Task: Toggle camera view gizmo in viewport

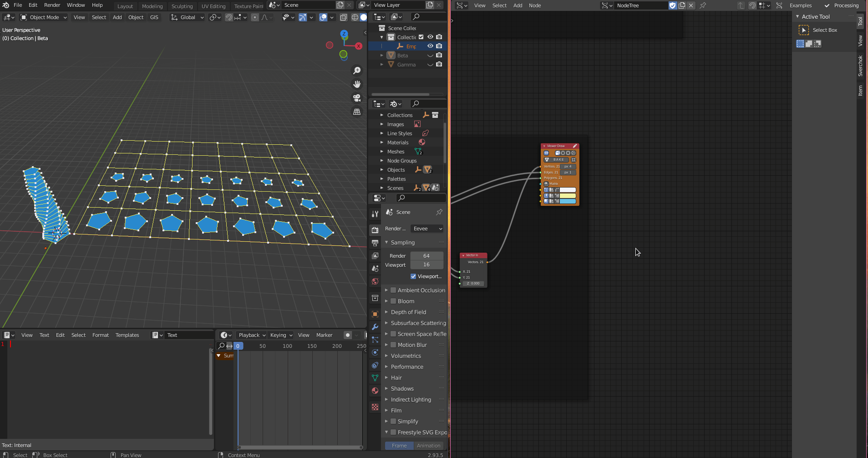Action: click(x=357, y=98)
